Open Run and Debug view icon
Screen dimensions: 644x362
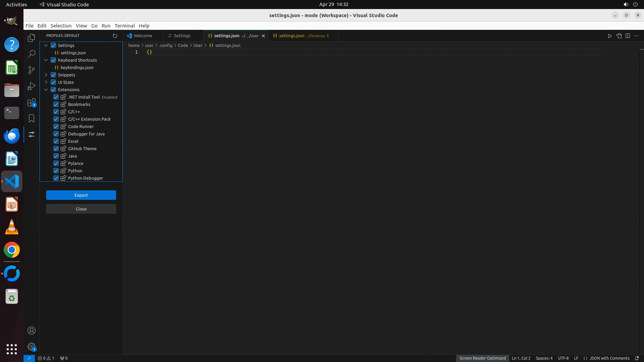[x=32, y=86]
